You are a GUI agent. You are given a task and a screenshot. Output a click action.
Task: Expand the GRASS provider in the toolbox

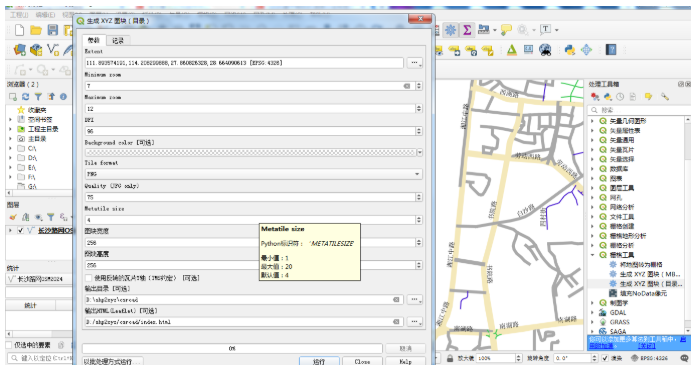coord(593,322)
